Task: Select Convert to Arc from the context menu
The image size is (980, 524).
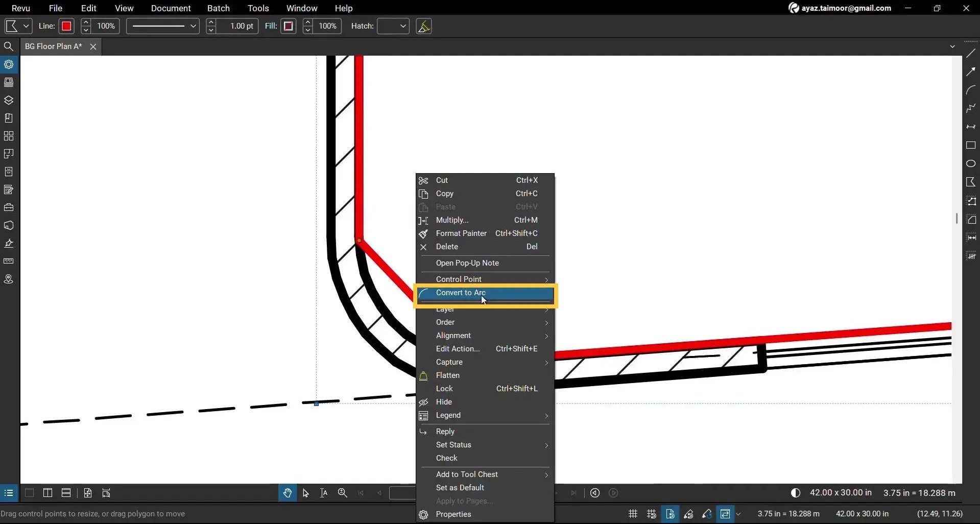Action: [x=461, y=293]
